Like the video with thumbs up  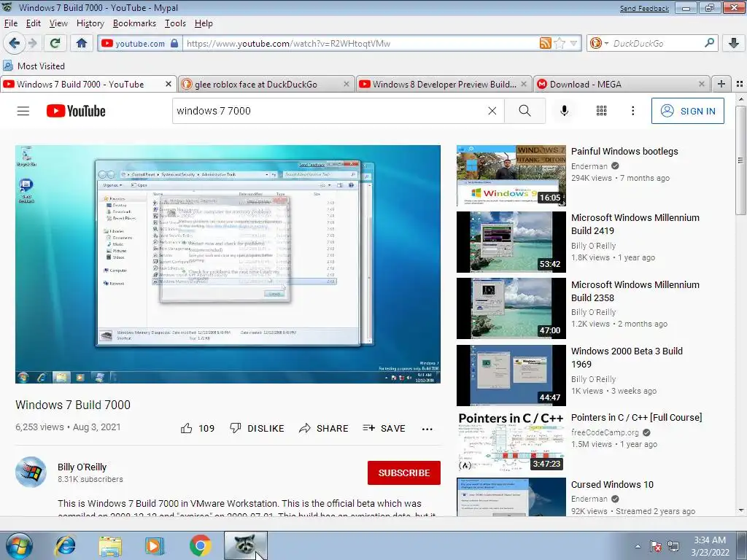(x=197, y=428)
